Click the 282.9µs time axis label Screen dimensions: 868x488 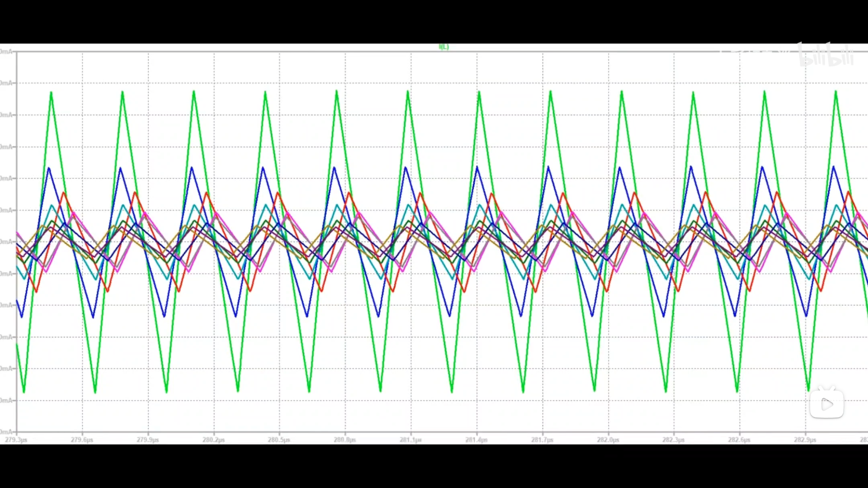(805, 440)
